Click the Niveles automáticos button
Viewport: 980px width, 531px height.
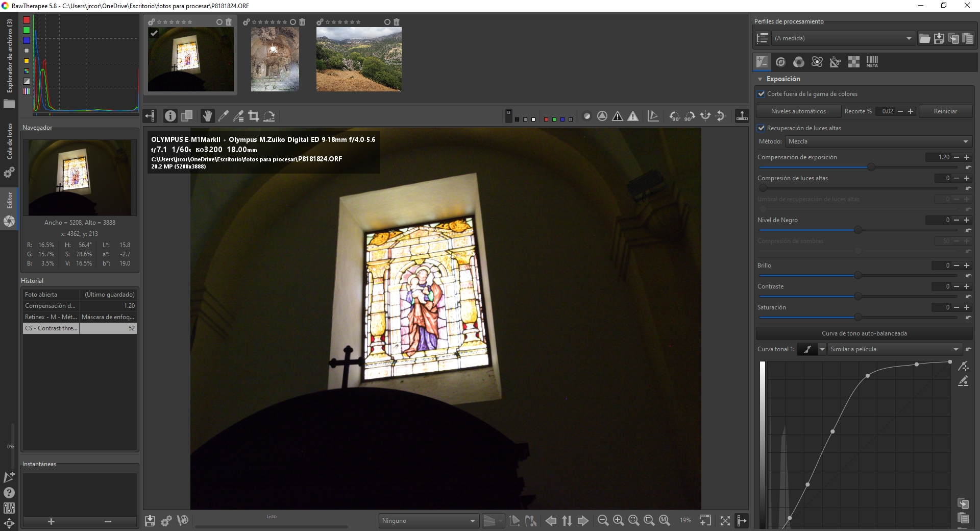tap(798, 111)
